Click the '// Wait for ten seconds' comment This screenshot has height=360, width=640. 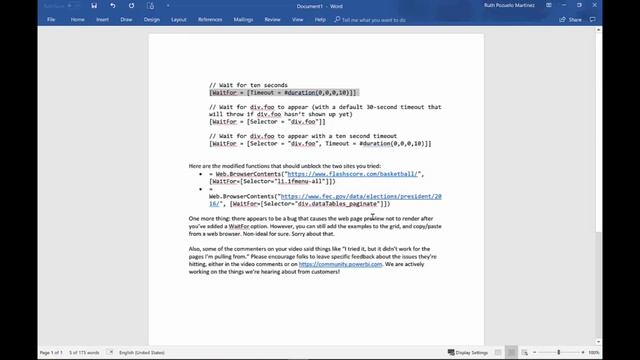[248, 85]
